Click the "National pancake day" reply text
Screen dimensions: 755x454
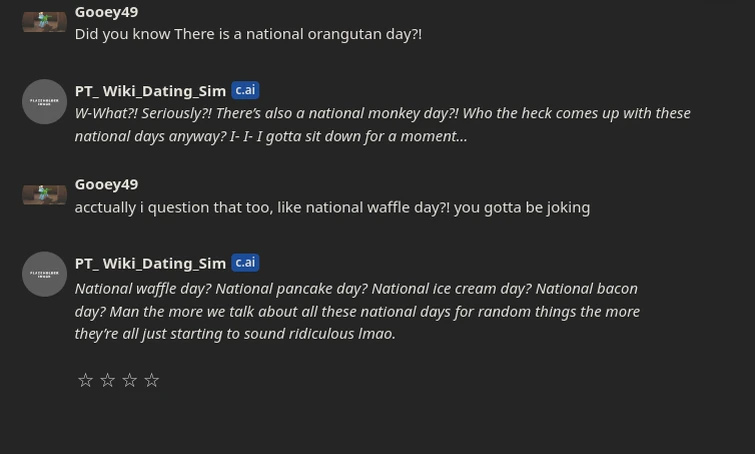[x=356, y=288]
